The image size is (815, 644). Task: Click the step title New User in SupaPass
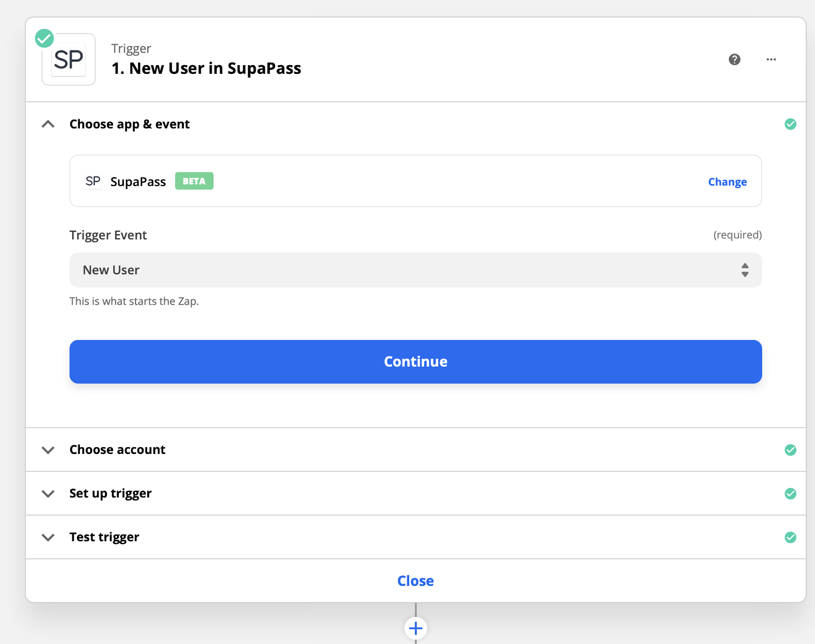coord(206,68)
